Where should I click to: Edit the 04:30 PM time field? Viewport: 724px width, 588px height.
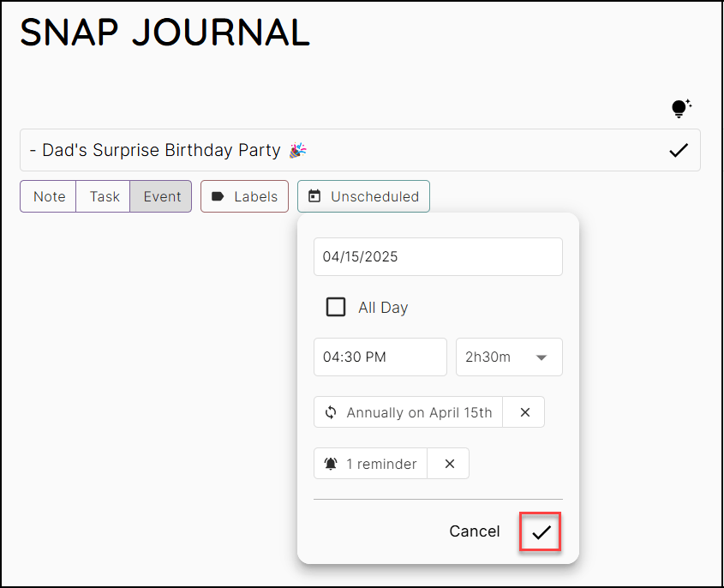click(380, 357)
